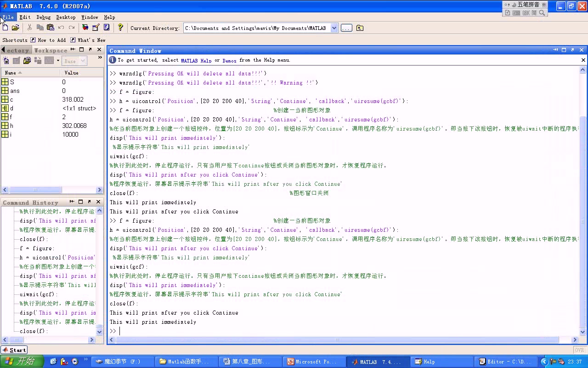Open the Edit menu
Viewport: 588px width, 368px height.
click(25, 17)
